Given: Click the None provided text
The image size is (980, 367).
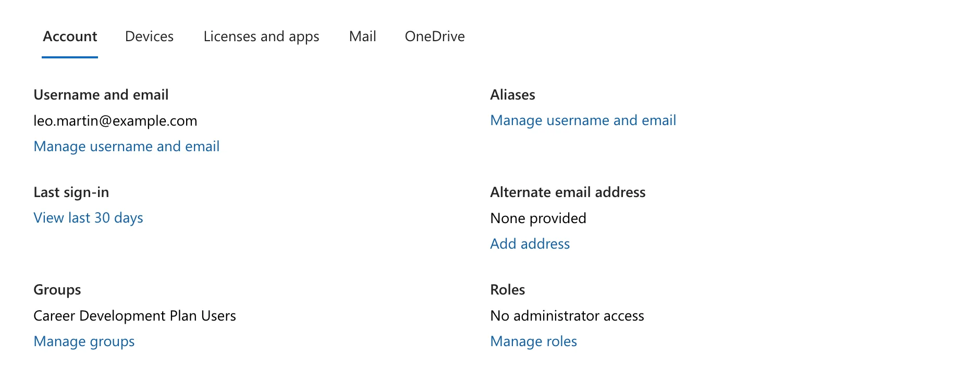Looking at the screenshot, I should coord(538,218).
